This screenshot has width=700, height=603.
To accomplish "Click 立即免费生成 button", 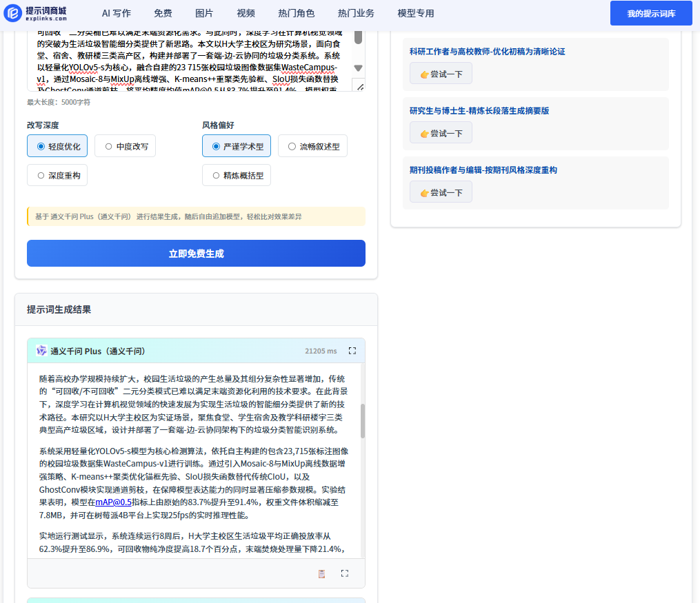I will (x=196, y=253).
